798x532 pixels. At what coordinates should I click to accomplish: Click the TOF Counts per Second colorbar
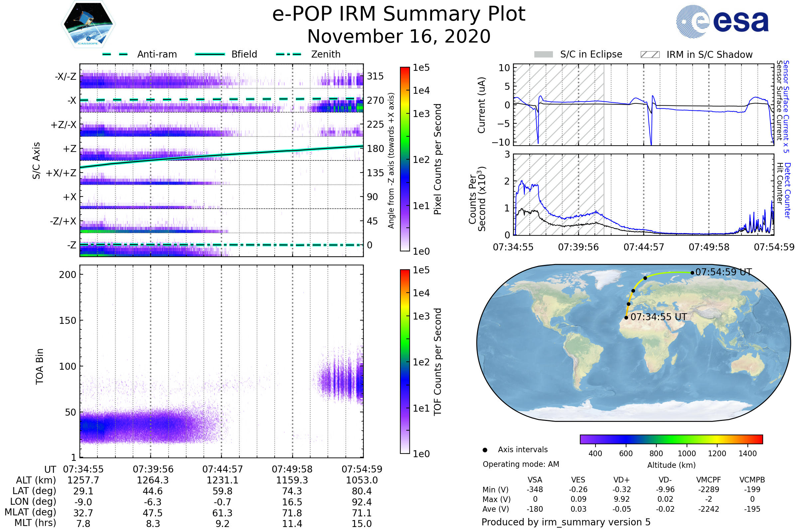click(405, 361)
